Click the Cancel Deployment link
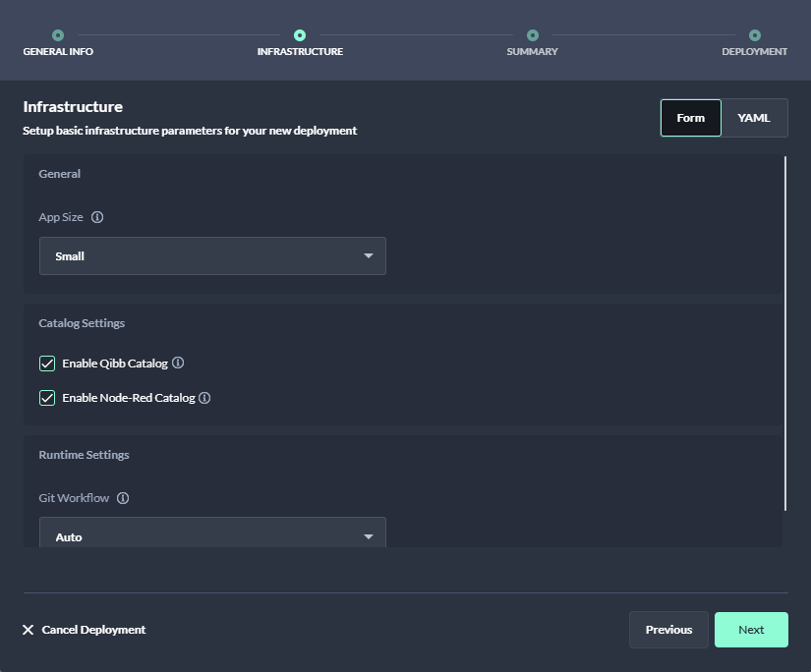This screenshot has width=811, height=672. (93, 630)
